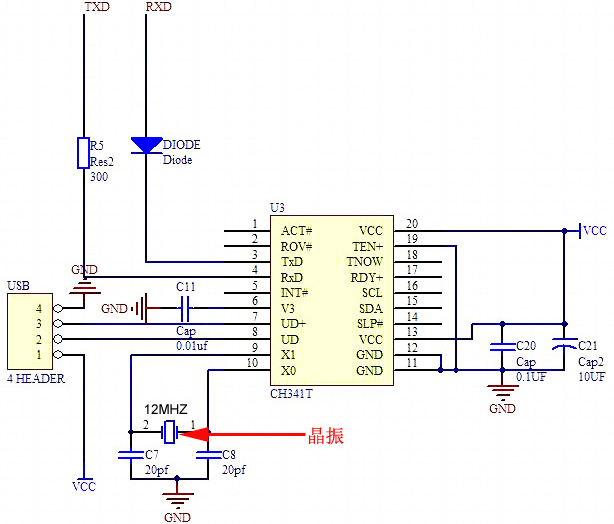Click the 12MHZ crystal oscillator symbol
Viewport: 614px width, 524px height.
point(171,433)
